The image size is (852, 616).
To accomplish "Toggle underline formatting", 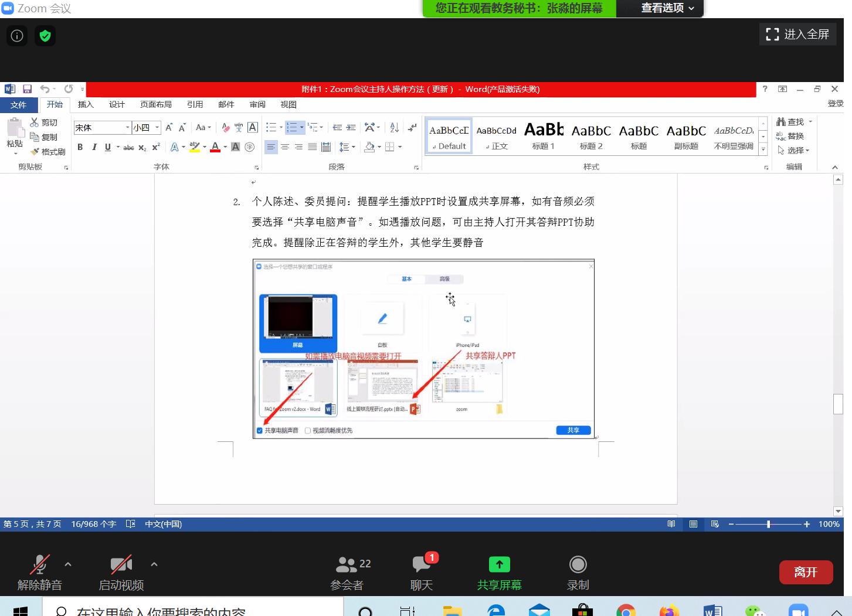I will click(107, 147).
